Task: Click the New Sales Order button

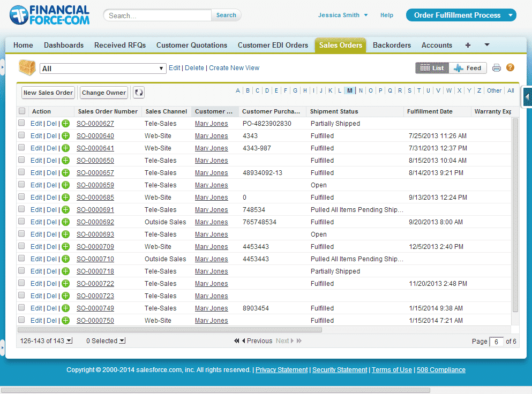Action: (48, 93)
